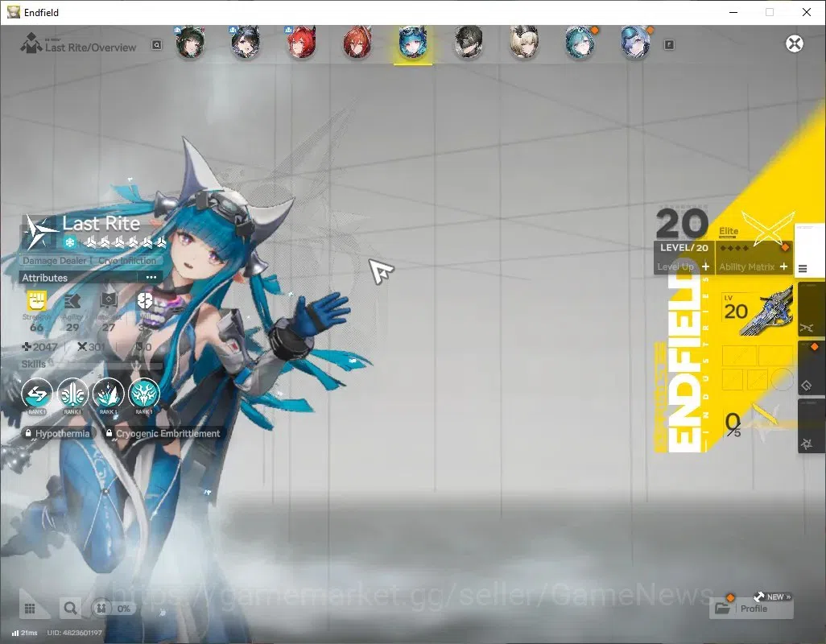Image resolution: width=826 pixels, height=644 pixels.
Task: Click the Endfield app icon in title bar
Action: pos(13,12)
